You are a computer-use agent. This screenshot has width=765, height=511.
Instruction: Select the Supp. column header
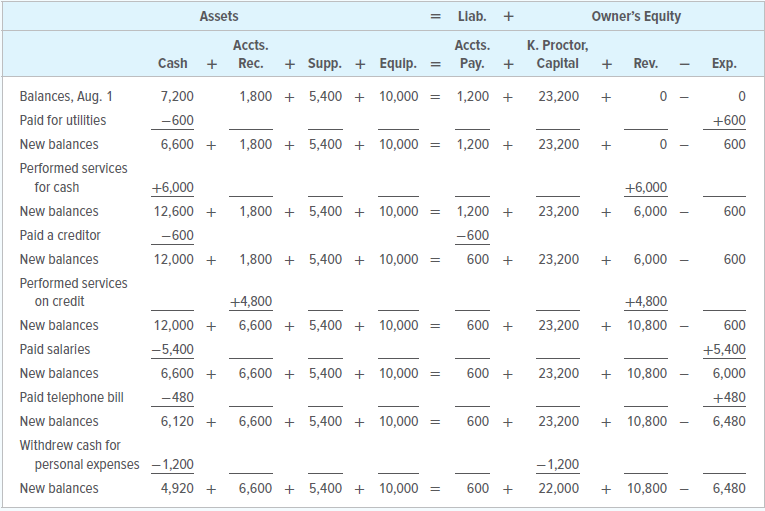pos(324,64)
